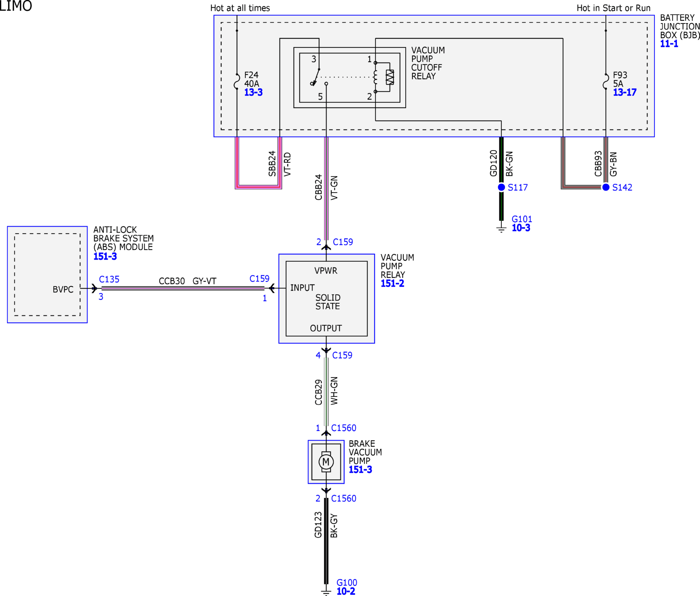700x596 pixels.
Task: Click the blue S117 splice dot
Action: 502,187
